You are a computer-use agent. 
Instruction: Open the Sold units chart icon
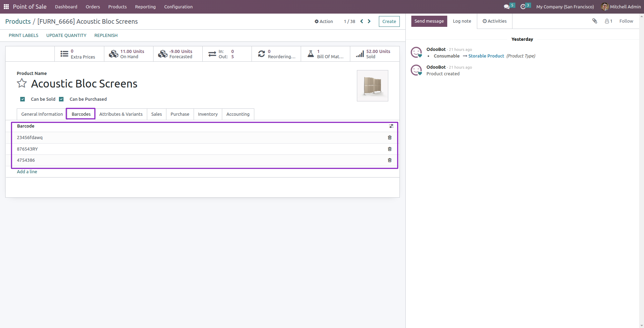pyautogui.click(x=360, y=54)
